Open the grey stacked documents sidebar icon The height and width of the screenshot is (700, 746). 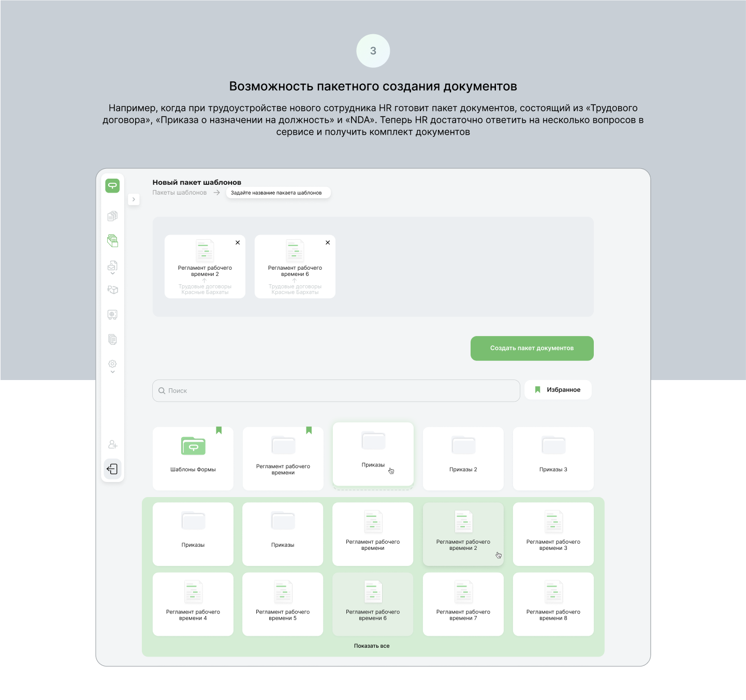tap(112, 216)
